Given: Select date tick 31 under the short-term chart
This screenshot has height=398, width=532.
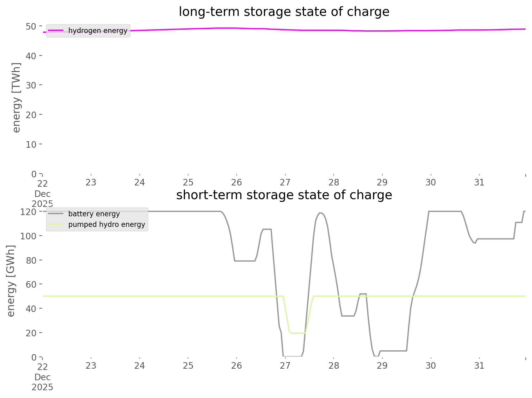Looking at the screenshot, I should tap(479, 366).
